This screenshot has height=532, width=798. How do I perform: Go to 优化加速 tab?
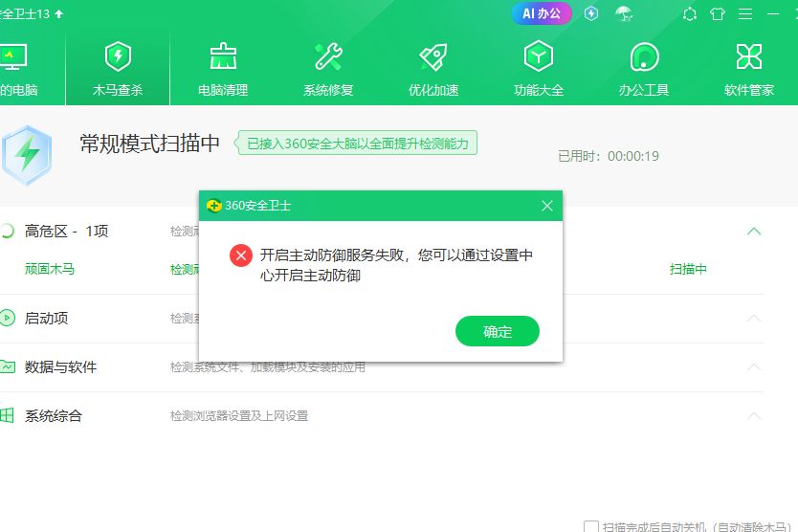tap(433, 69)
